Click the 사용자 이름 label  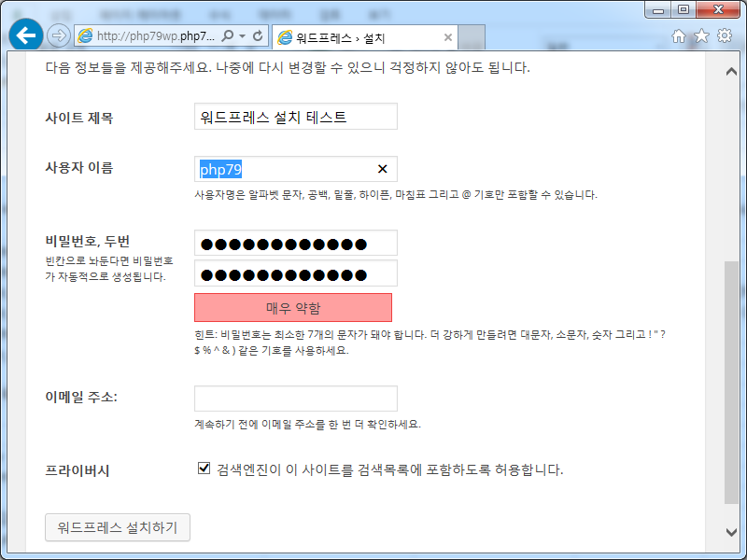79,168
